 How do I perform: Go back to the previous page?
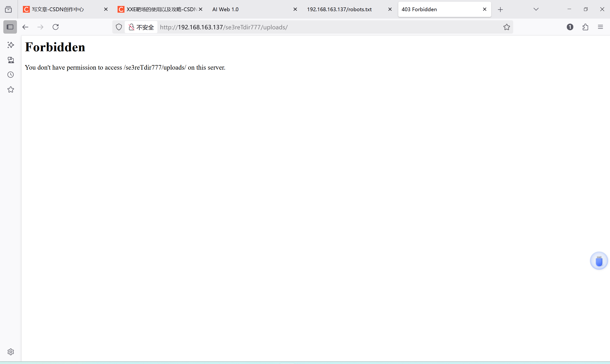(25, 27)
